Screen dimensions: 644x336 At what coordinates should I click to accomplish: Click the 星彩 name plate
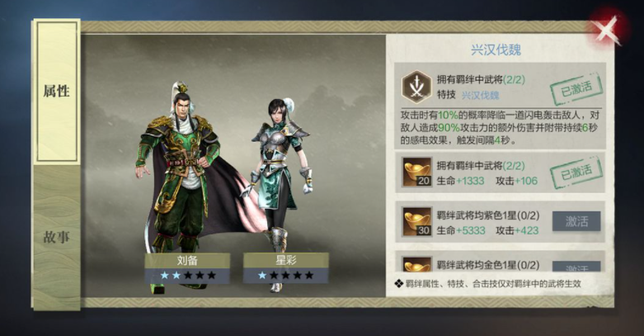pos(286,261)
